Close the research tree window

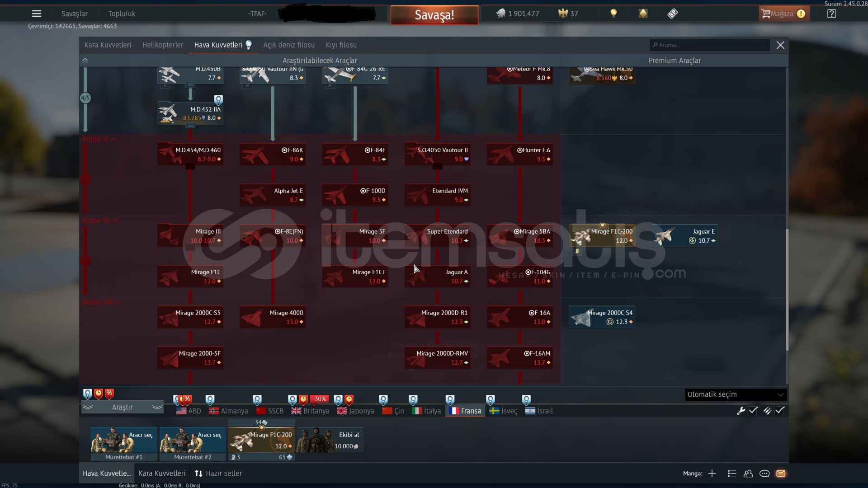[780, 45]
